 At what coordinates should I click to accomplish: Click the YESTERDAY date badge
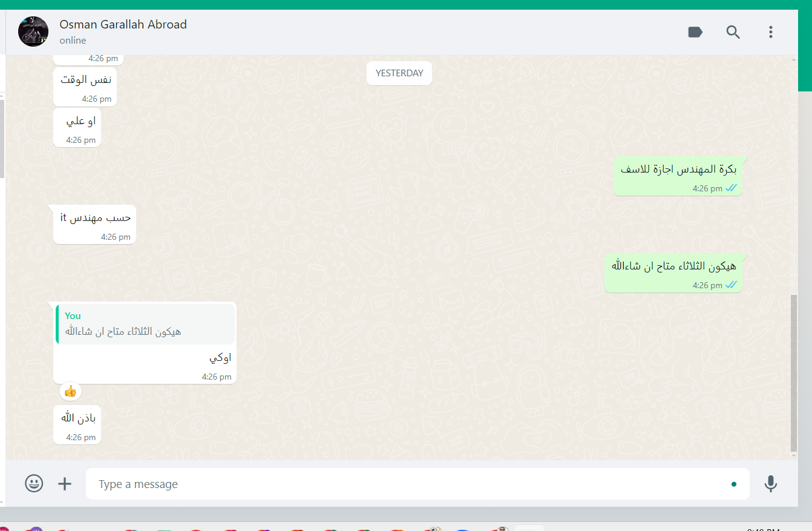pyautogui.click(x=399, y=73)
